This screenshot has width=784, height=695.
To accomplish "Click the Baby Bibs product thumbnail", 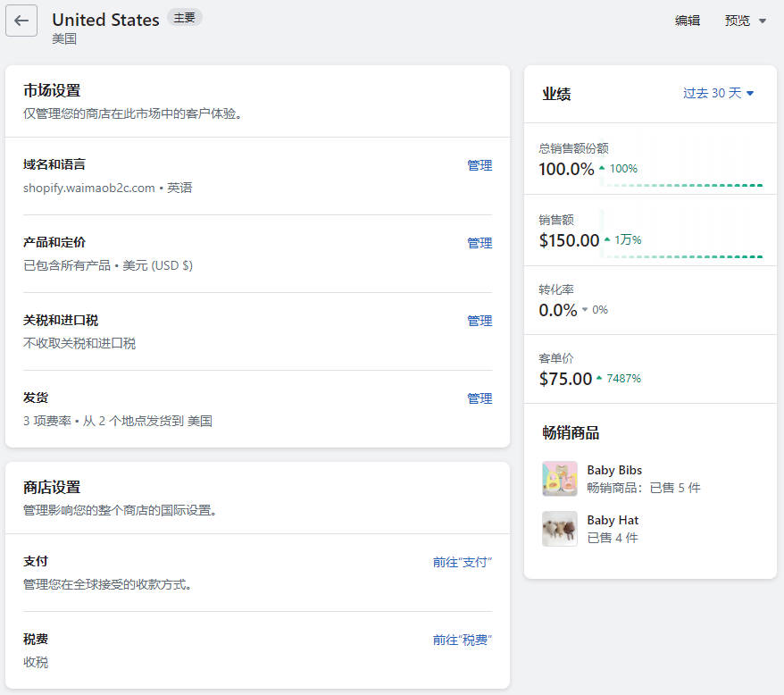I will 560,478.
